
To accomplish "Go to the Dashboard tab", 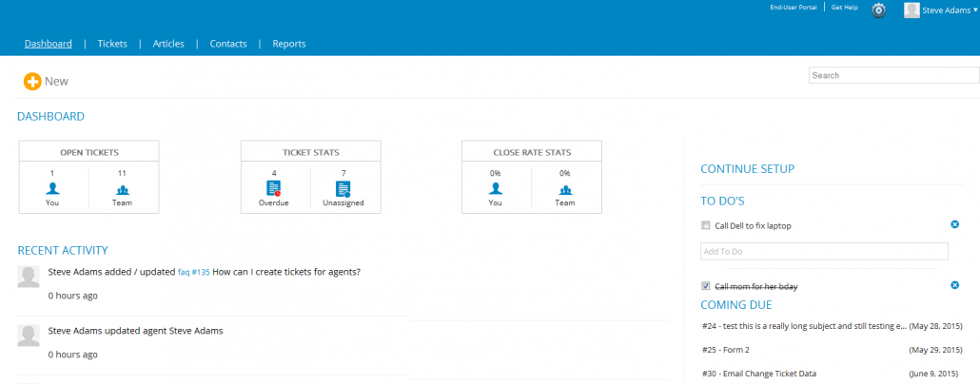I will [x=49, y=44].
